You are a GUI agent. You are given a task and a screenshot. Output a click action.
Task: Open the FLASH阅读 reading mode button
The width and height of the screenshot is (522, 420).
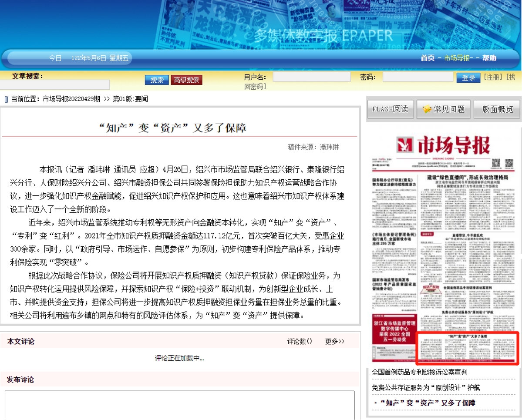[x=391, y=109]
